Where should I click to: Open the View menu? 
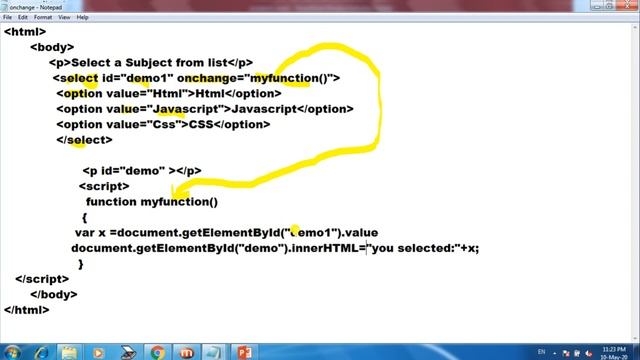pos(64,17)
